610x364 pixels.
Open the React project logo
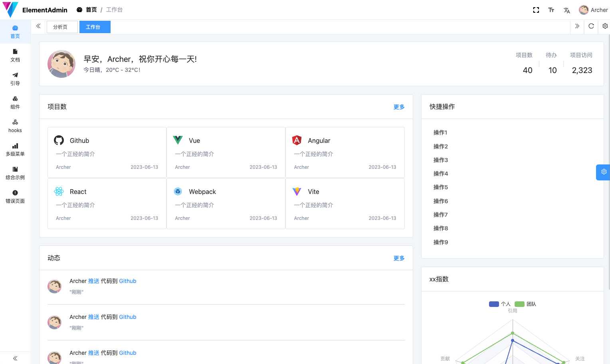[x=59, y=191]
